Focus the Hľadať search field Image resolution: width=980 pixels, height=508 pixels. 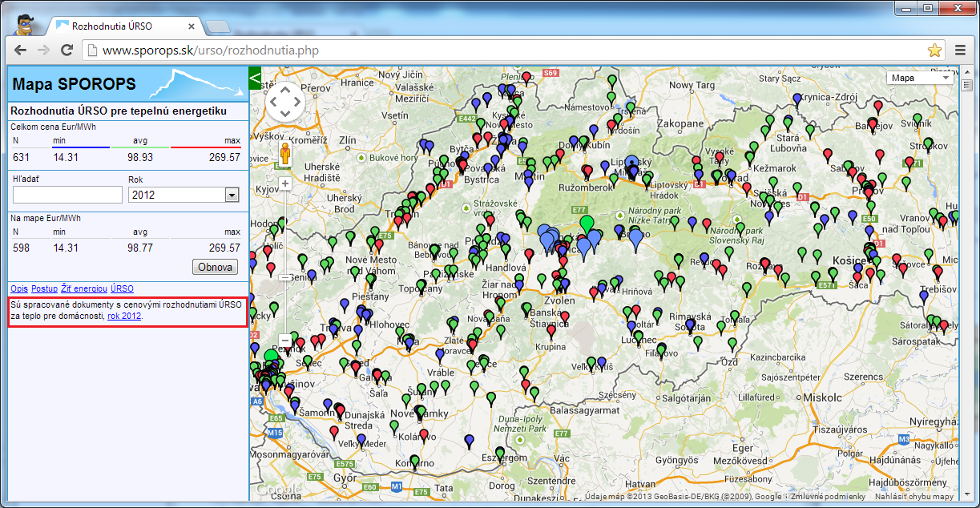point(67,195)
